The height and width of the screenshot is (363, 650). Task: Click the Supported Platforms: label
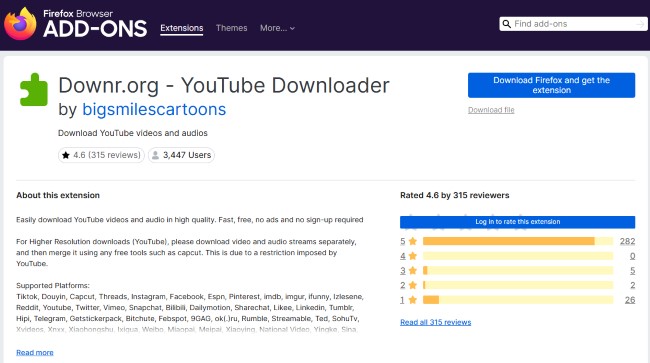click(53, 286)
